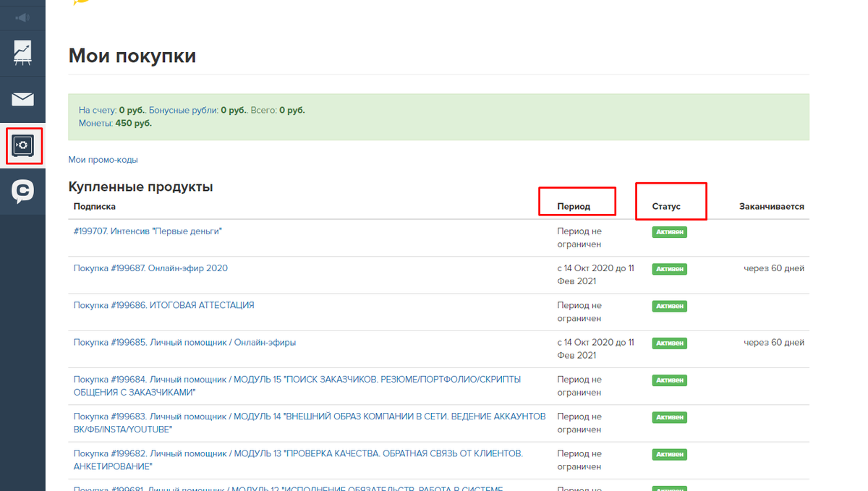Open #199707 Интенсив "Первые деньги"
The height and width of the screenshot is (491, 868).
pyautogui.click(x=148, y=231)
